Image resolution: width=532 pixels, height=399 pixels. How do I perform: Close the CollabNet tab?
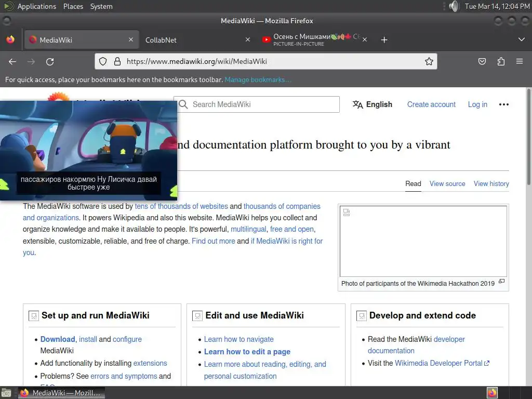tap(248, 39)
